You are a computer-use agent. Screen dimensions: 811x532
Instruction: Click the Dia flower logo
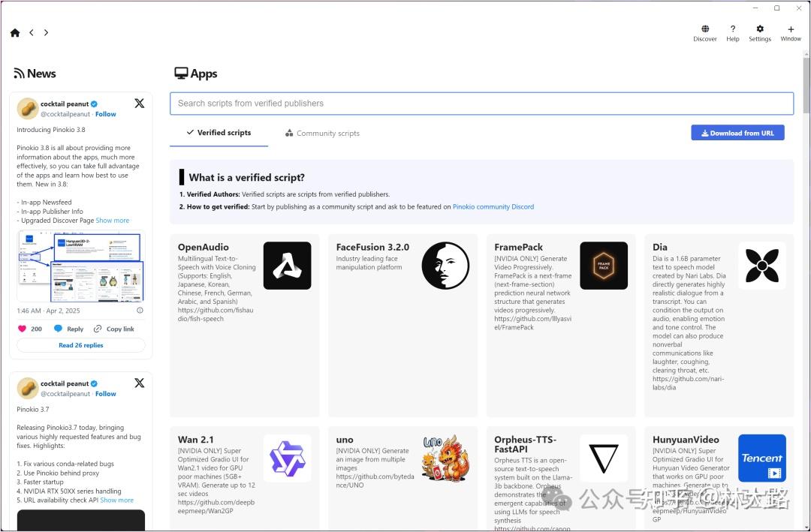(x=762, y=266)
